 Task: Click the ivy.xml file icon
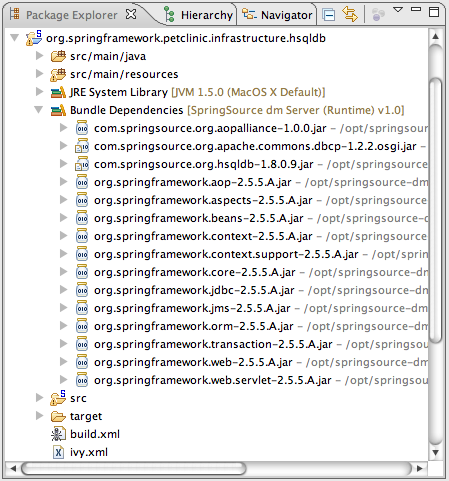click(58, 452)
